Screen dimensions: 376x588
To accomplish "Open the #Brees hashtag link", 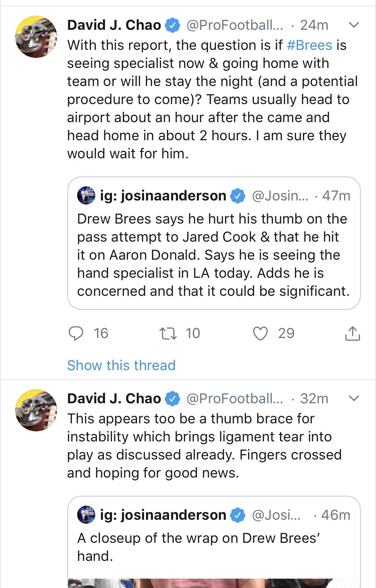I will 309,45.
